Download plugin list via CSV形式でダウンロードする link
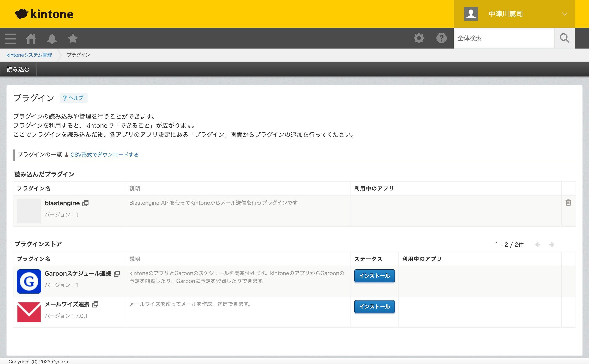This screenshot has width=589, height=364. pyautogui.click(x=104, y=154)
